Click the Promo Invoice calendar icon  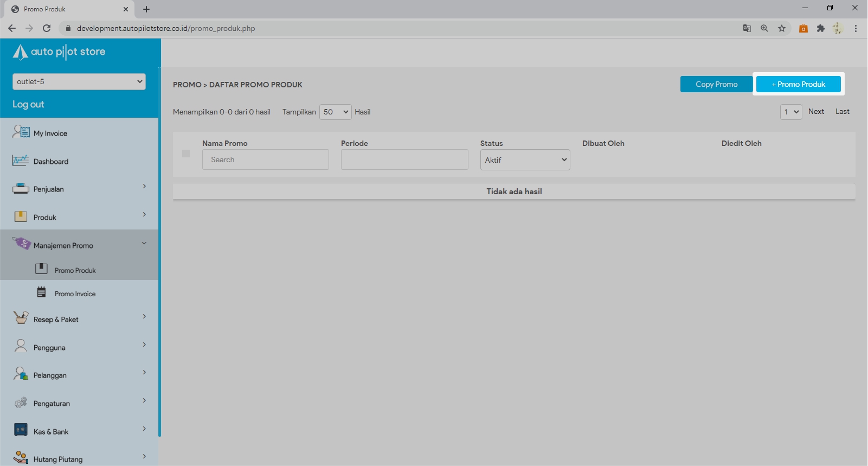(x=41, y=292)
